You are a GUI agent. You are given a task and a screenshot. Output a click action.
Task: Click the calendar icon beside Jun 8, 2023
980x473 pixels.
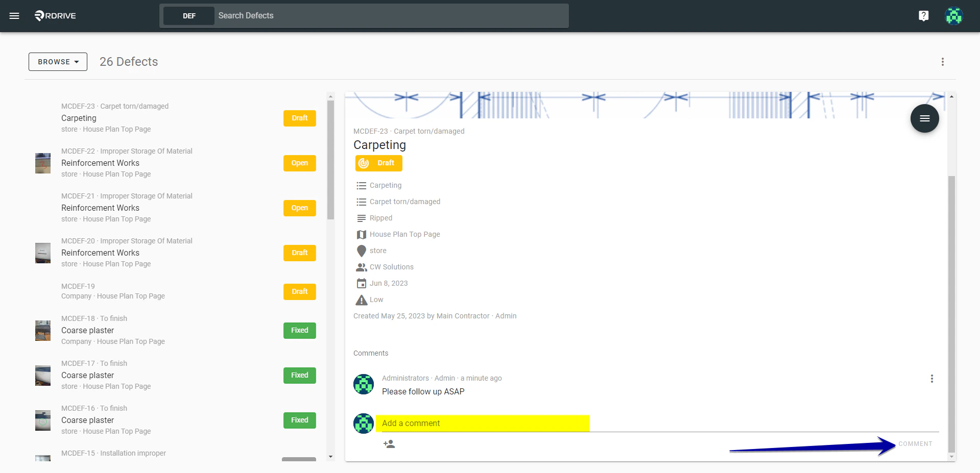[x=361, y=284]
